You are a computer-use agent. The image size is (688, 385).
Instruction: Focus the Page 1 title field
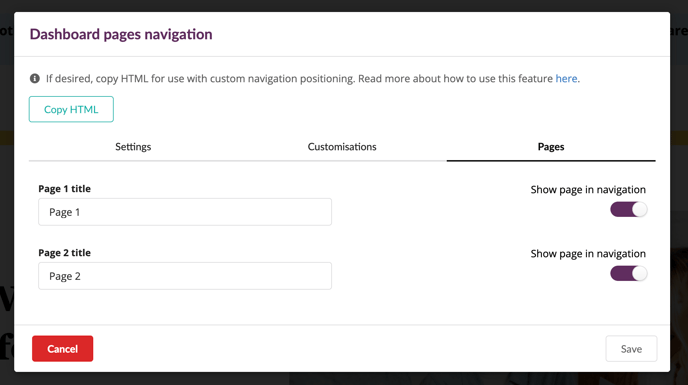(x=185, y=212)
